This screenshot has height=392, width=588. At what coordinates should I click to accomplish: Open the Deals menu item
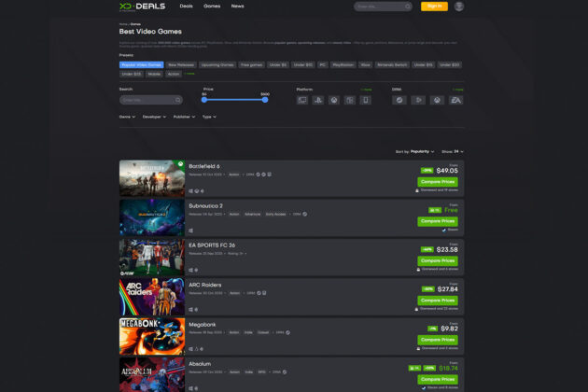[x=186, y=7]
